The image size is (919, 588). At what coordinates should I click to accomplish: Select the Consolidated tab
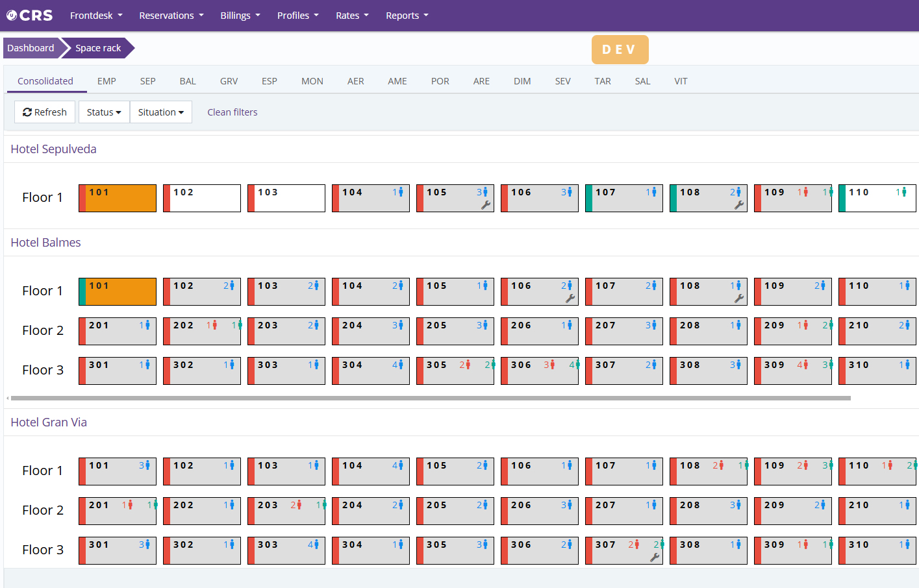tap(45, 81)
